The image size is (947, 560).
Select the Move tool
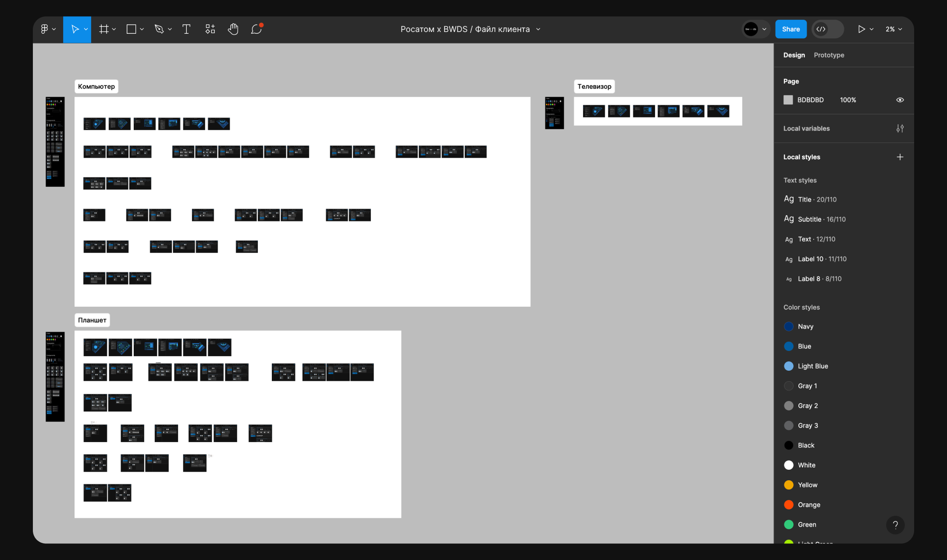tap(75, 29)
